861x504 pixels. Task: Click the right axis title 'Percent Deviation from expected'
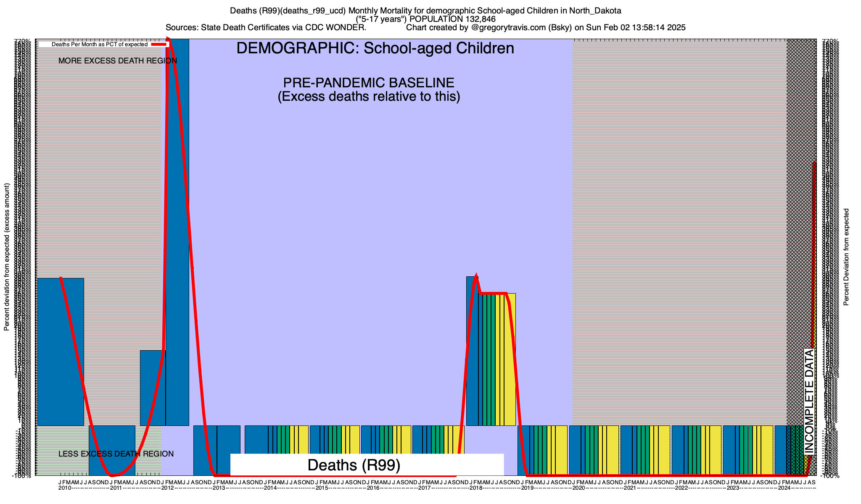pos(846,257)
